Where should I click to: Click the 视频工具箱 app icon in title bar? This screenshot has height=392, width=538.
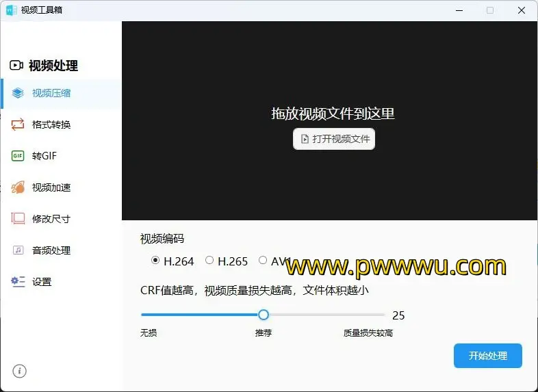pyautogui.click(x=12, y=10)
